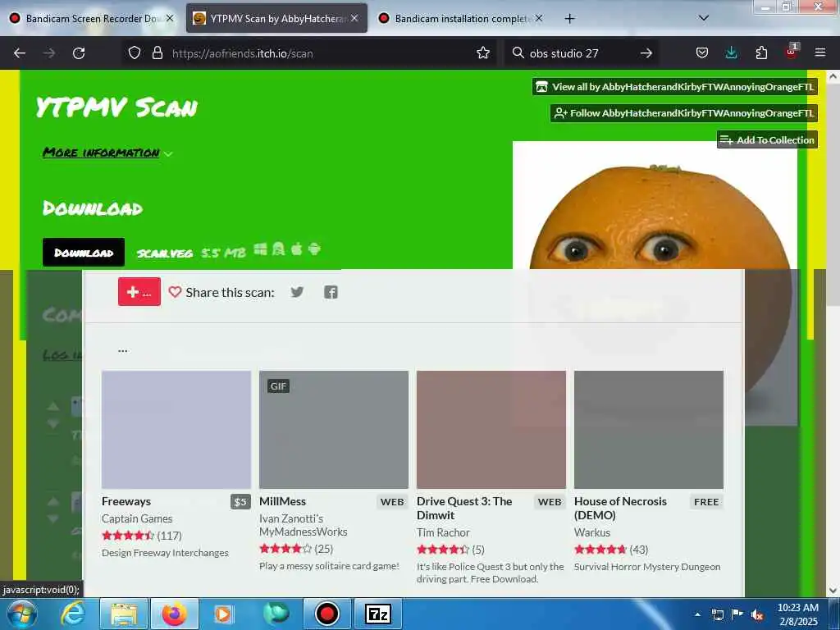Viewport: 840px width, 630px height.
Task: Open the Pocket save icon
Action: pos(702,53)
